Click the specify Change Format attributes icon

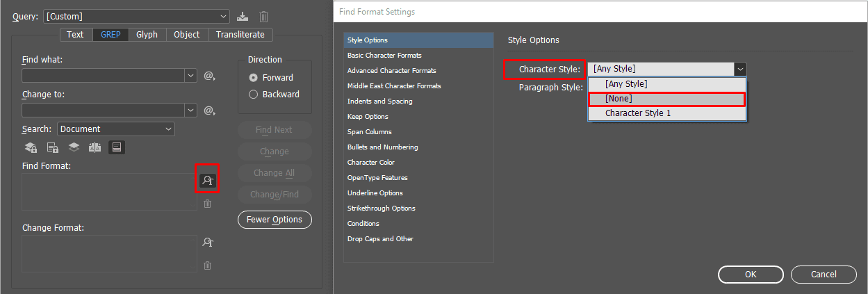point(207,243)
